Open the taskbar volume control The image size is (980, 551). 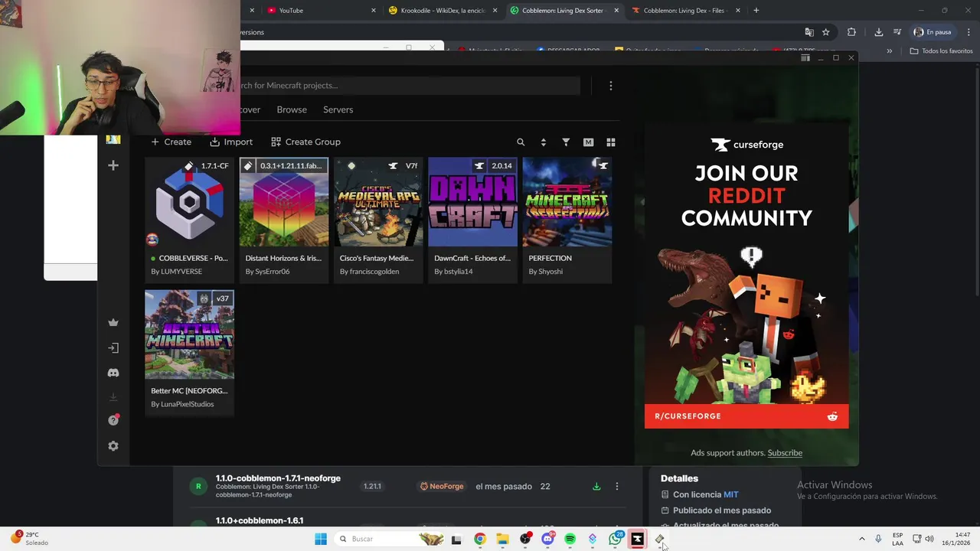click(x=929, y=539)
